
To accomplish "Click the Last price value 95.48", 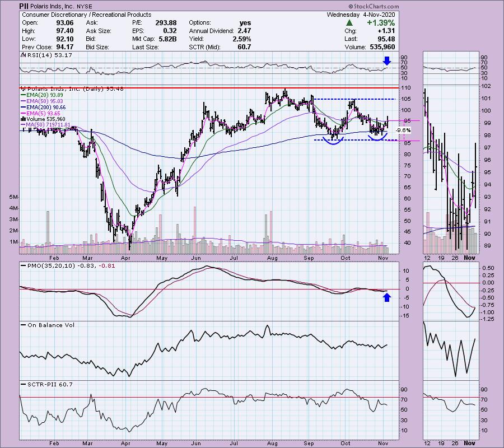I will [x=386, y=39].
